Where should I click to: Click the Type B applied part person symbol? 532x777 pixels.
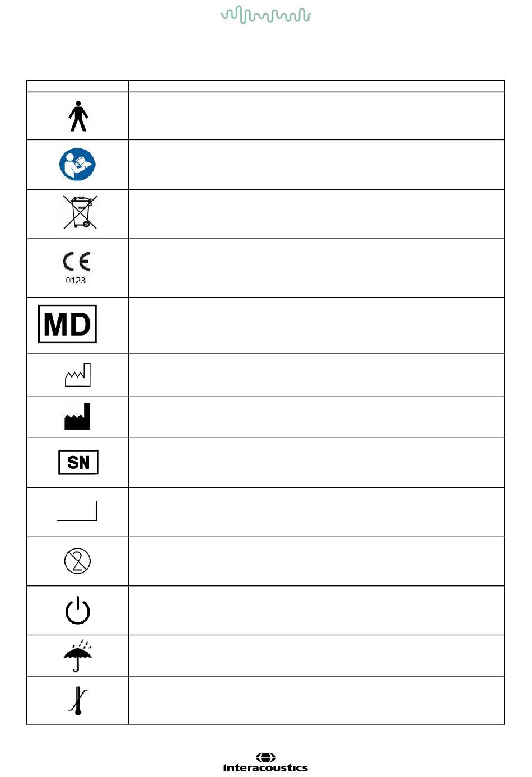(78, 116)
